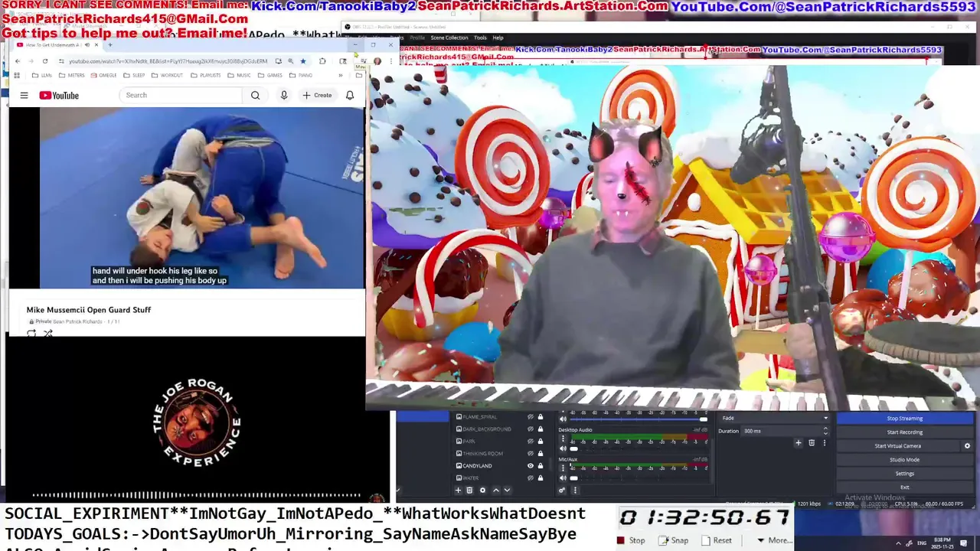Mute Desktop Audio speaker icon

pos(563,448)
